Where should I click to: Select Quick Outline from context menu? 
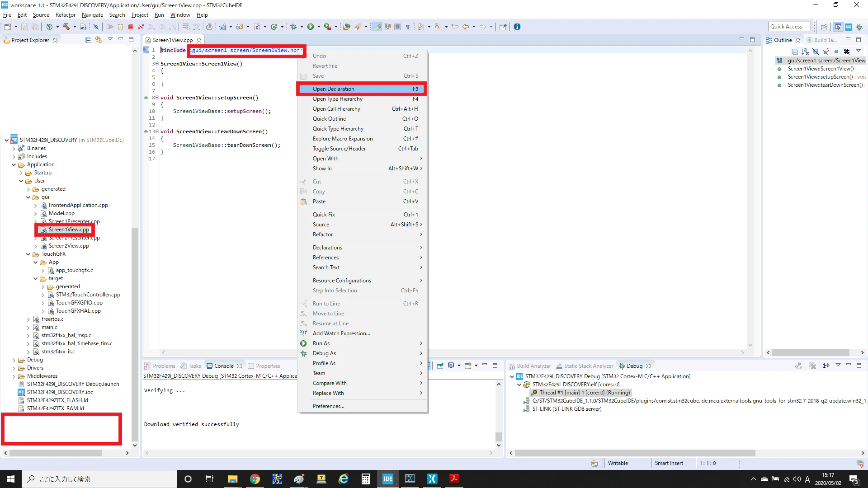[362, 119]
